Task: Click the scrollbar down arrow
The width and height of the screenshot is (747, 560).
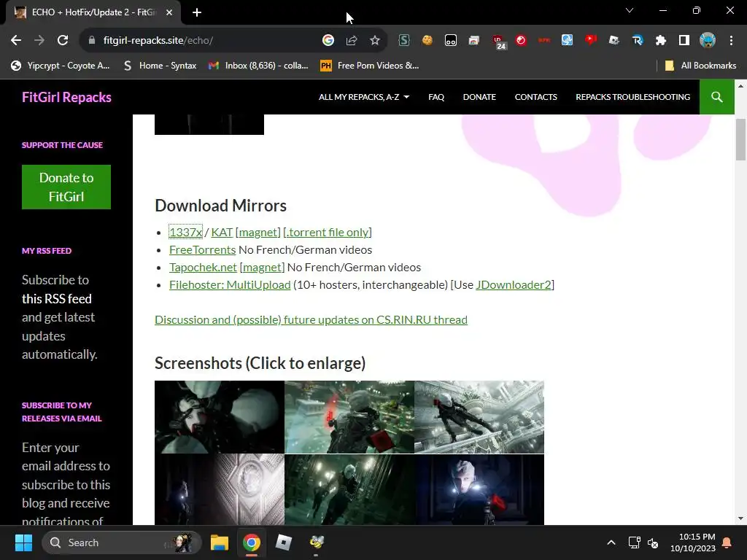Action: click(740, 518)
